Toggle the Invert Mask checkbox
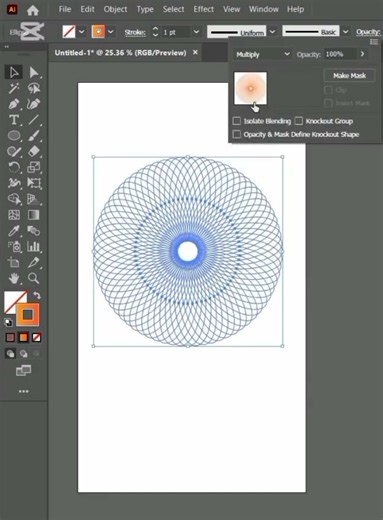383x520 pixels. [x=328, y=103]
